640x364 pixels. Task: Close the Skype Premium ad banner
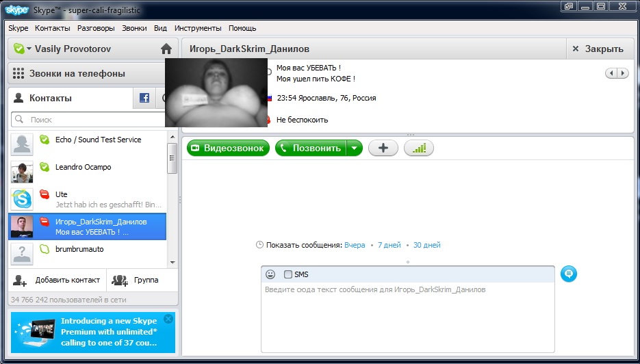(x=168, y=319)
